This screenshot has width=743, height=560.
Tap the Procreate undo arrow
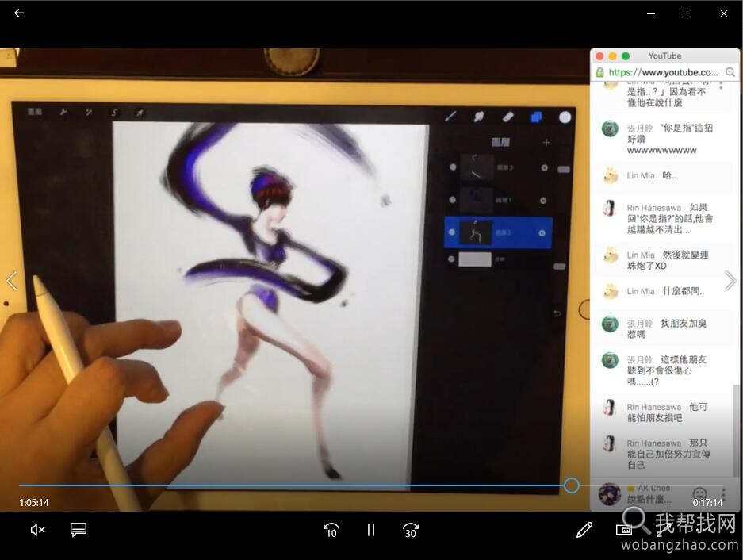pyautogui.click(x=557, y=313)
